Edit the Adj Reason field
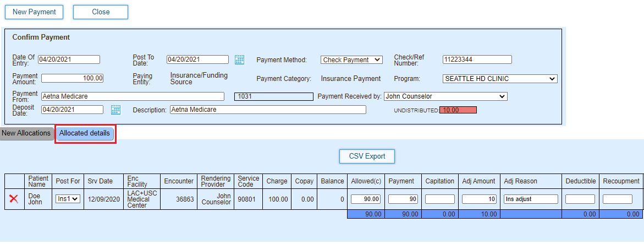Screen dimensions: 644x244 pyautogui.click(x=531, y=199)
